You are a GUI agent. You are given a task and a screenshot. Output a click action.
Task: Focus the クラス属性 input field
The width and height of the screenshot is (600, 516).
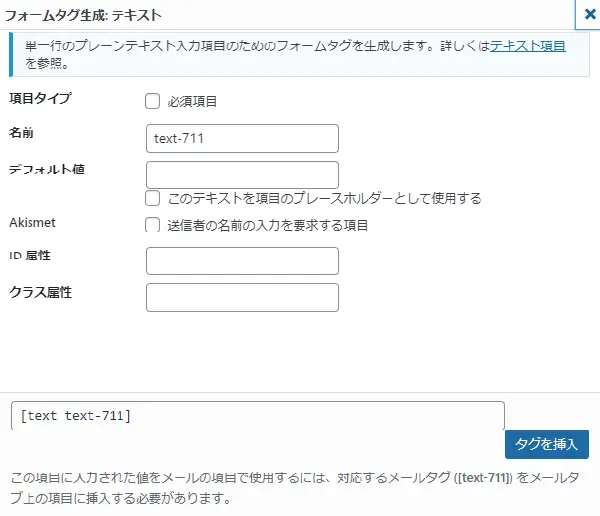pyautogui.click(x=242, y=297)
